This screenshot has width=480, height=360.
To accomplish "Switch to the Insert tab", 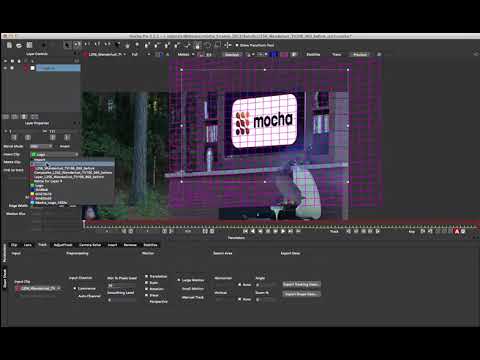I will tap(112, 245).
